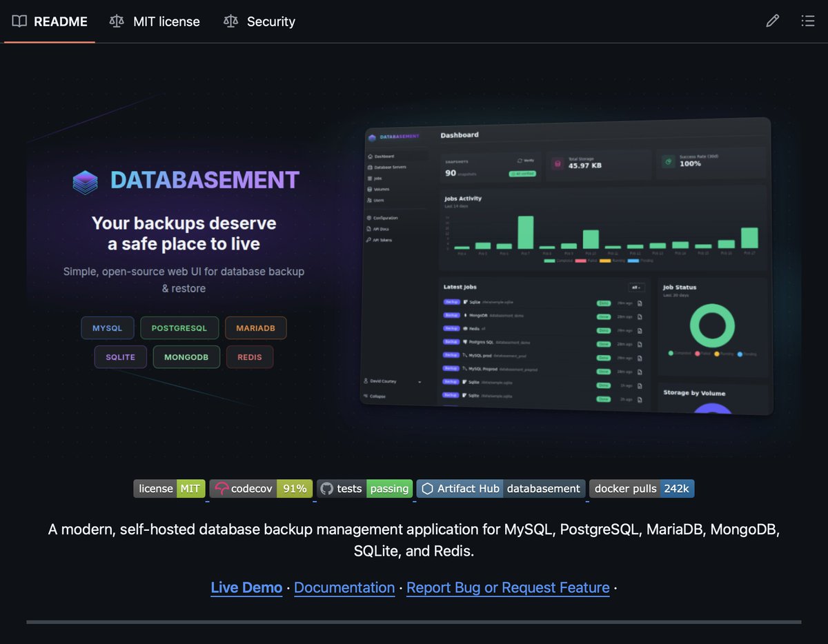Follow the Documentation link
The width and height of the screenshot is (828, 644).
pyautogui.click(x=344, y=587)
